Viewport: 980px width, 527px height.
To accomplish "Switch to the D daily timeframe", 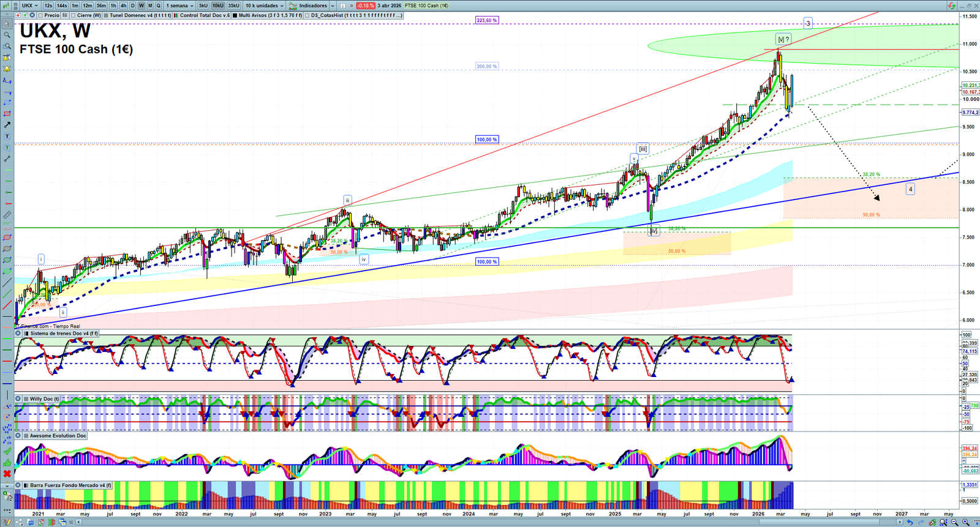I will click(132, 6).
